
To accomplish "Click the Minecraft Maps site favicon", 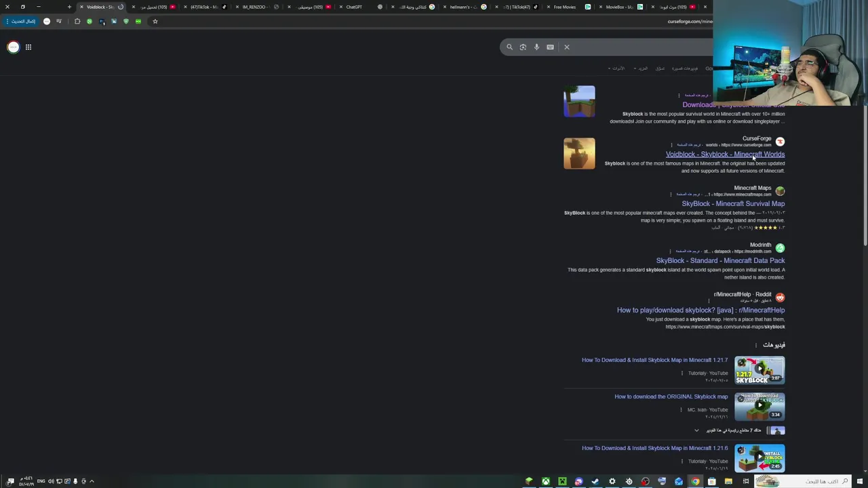I will pyautogui.click(x=780, y=191).
